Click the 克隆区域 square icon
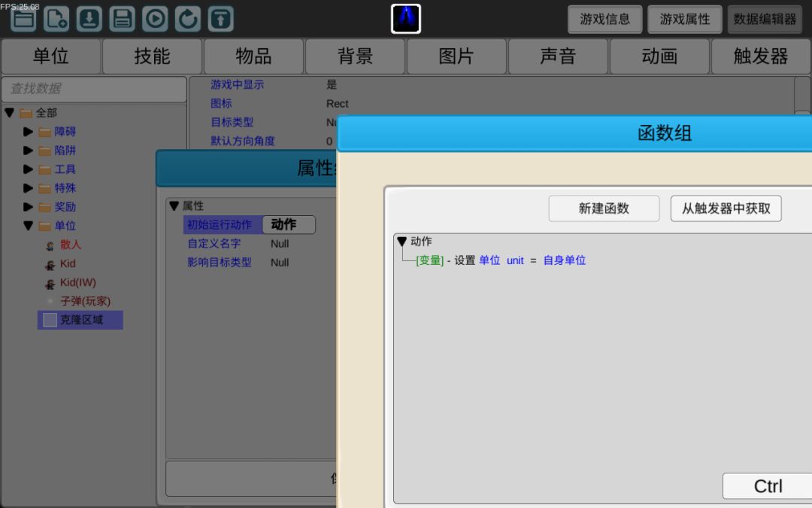This screenshot has height=508, width=812. pyautogui.click(x=50, y=320)
